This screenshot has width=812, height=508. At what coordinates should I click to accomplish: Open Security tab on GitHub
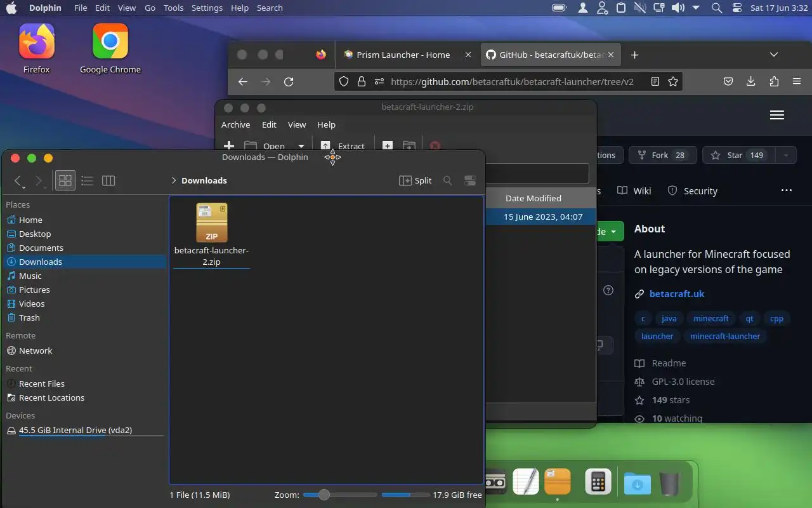[693, 190]
